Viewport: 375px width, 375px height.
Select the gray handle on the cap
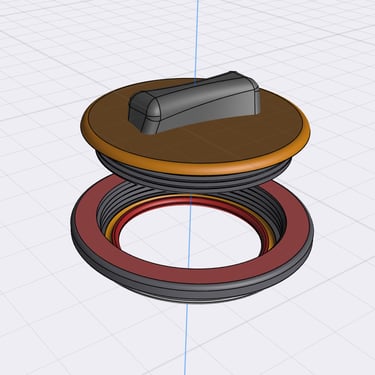point(194,102)
